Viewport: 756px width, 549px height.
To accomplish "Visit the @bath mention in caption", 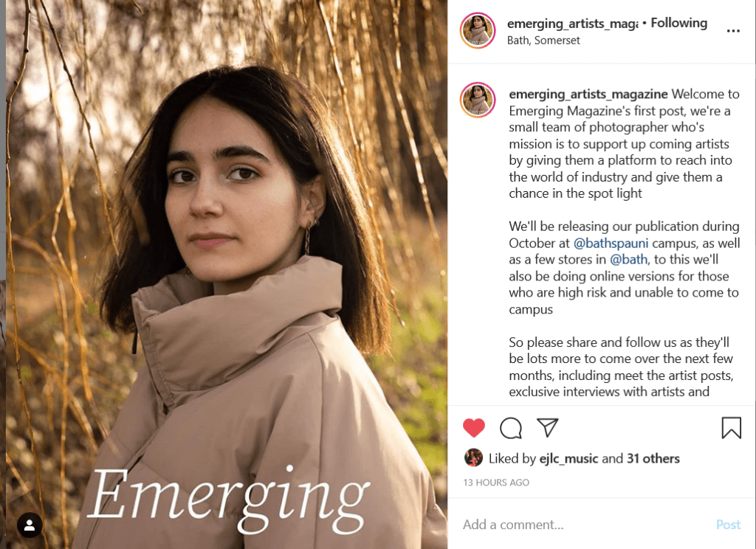I will [629, 259].
